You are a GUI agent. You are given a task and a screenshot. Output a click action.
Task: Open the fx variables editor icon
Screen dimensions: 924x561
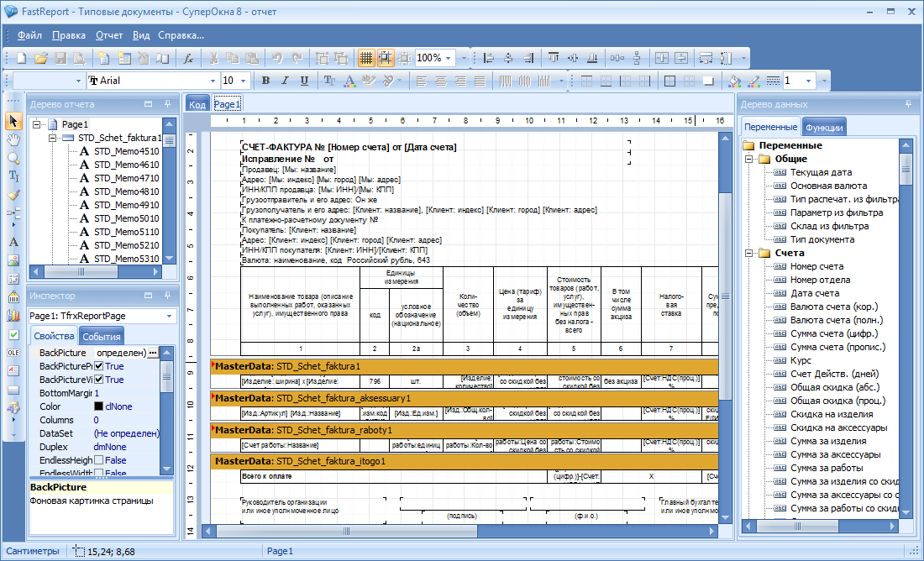click(x=188, y=58)
